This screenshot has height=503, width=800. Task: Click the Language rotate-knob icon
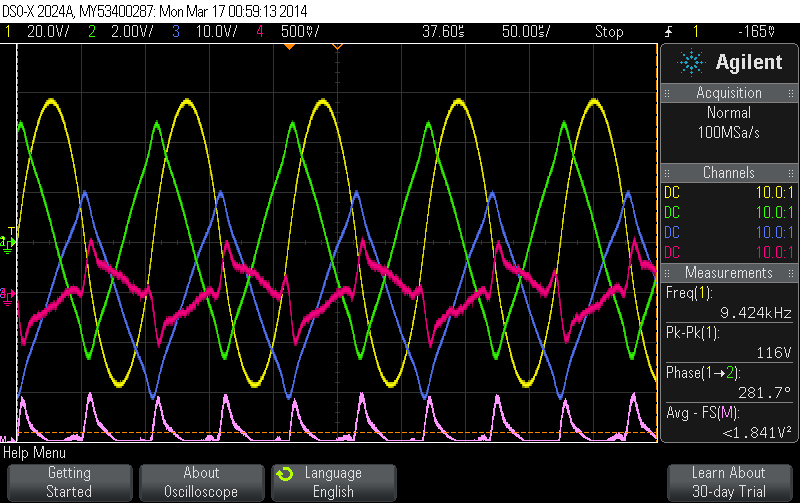[285, 474]
